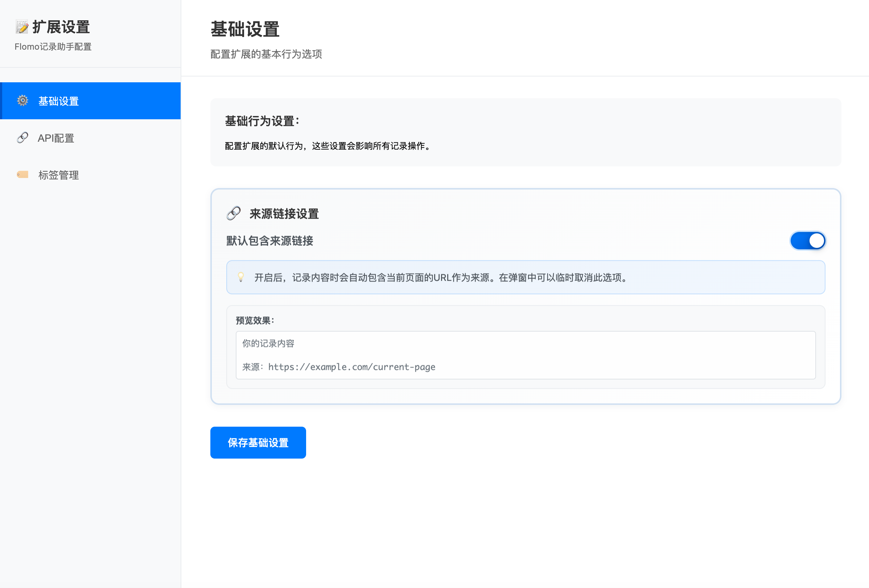Toggle off the 默认包含来源链接 switch

click(x=807, y=241)
